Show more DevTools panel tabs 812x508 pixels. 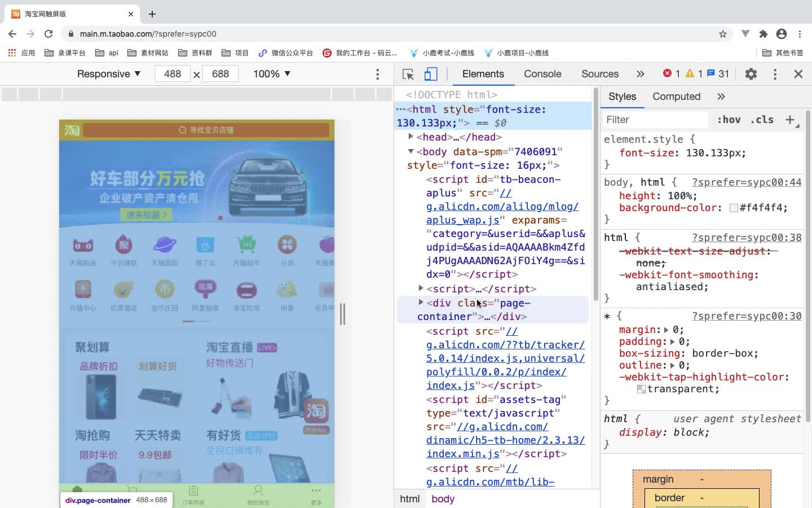coord(640,74)
